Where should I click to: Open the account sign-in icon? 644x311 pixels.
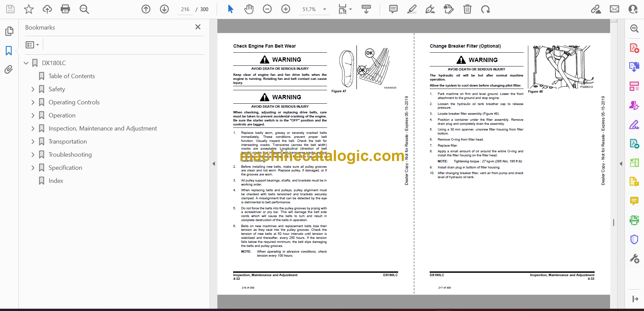coord(633,9)
